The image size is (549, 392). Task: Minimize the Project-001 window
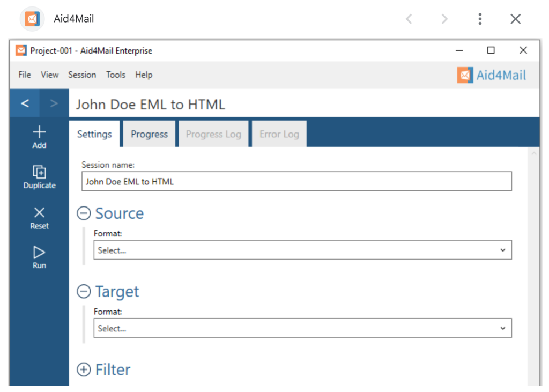pyautogui.click(x=459, y=50)
